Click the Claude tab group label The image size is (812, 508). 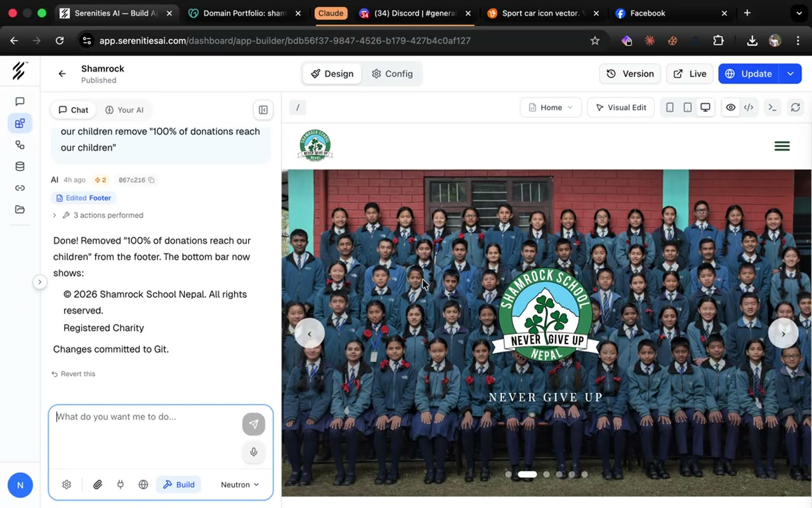coord(331,13)
